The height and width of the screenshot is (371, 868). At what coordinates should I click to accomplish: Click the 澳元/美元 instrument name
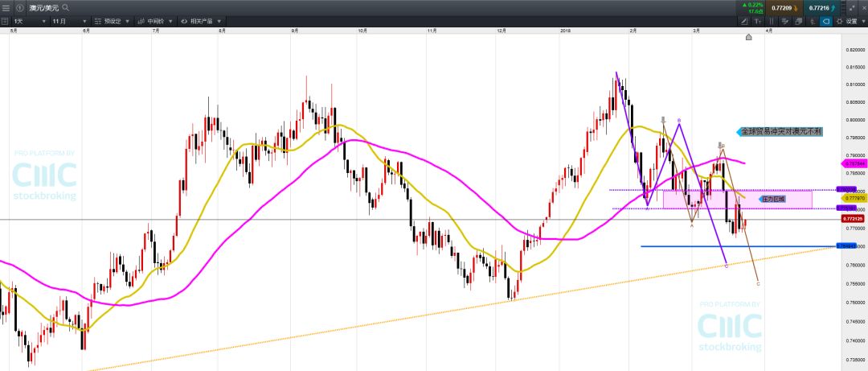44,8
